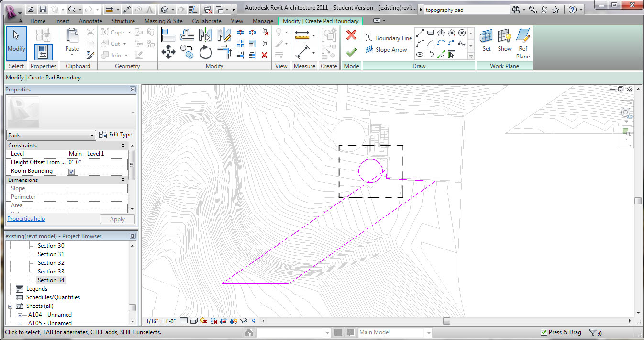Image resolution: width=644 pixels, height=340 pixels.
Task: Select the Rotate tool in Modify panel
Action: coord(206,52)
